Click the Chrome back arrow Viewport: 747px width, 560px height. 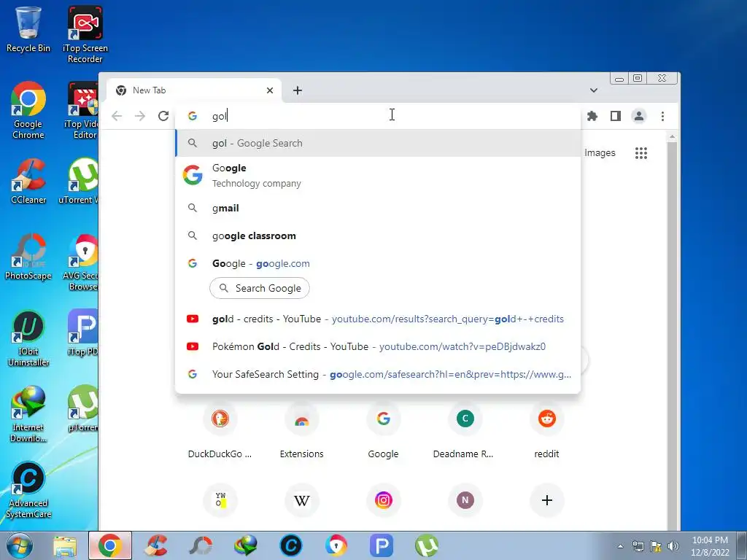[x=117, y=116]
